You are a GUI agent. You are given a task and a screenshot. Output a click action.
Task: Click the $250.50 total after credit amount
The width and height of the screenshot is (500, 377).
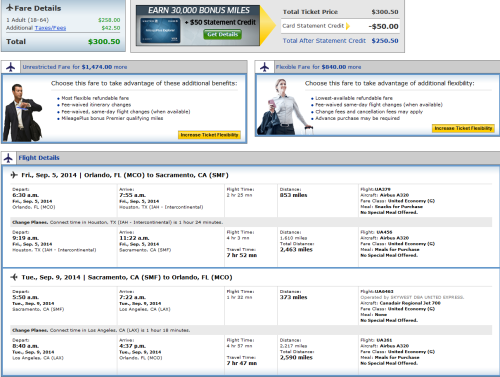(x=385, y=41)
